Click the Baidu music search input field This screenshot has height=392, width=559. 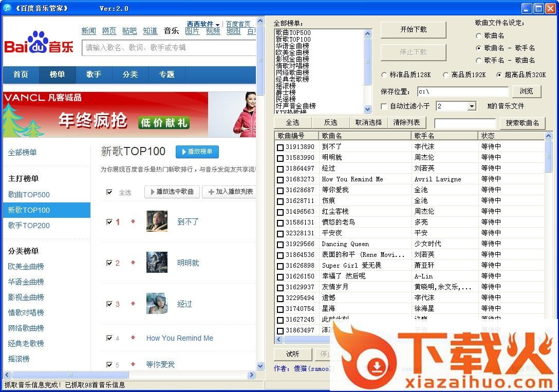[x=170, y=48]
